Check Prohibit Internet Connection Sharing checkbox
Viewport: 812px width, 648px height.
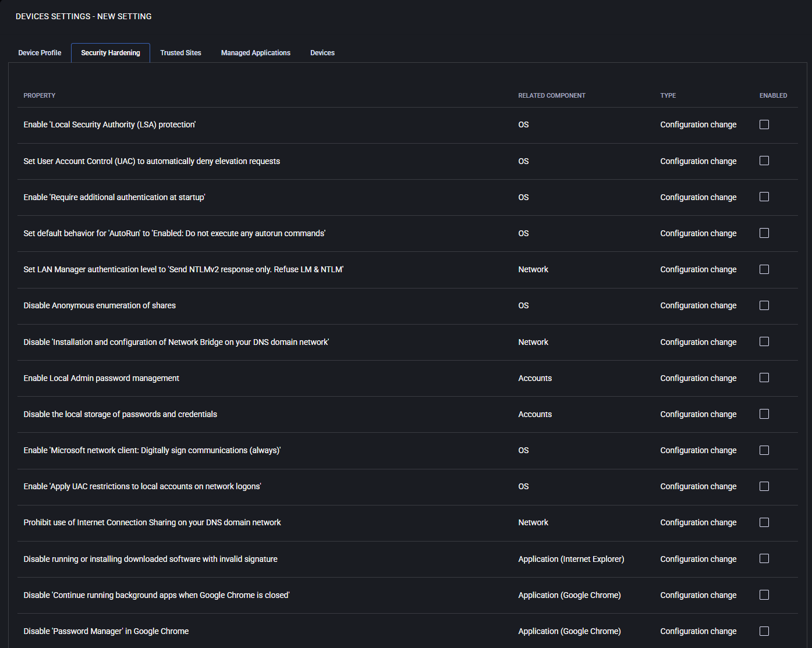[764, 522]
